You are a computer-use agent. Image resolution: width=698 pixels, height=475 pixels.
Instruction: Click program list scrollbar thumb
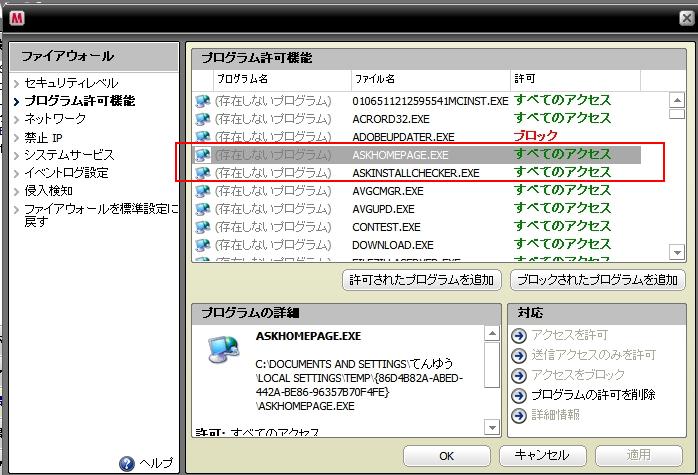[x=677, y=114]
